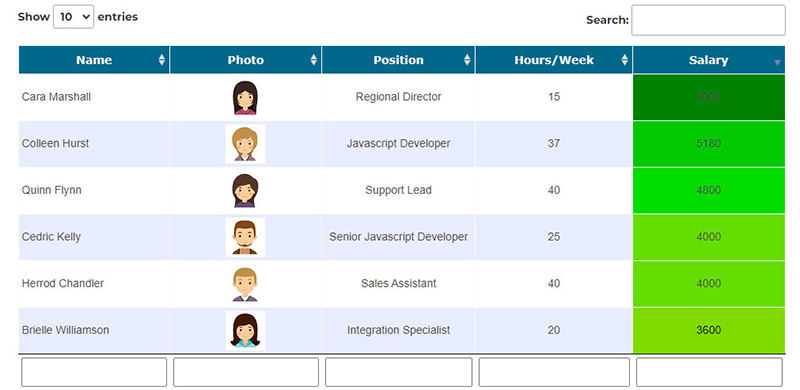Toggle the Salary descending sort arrow
Viewport: 800px width, 390px height.
pos(777,62)
